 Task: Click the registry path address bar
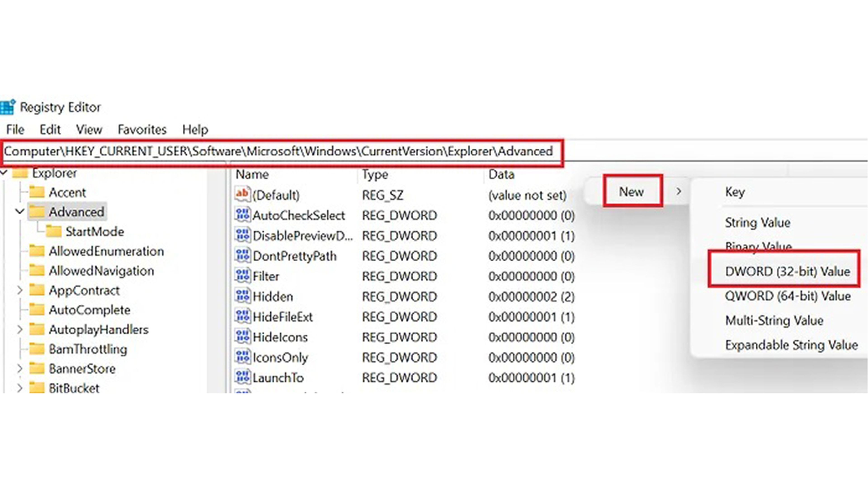[278, 152]
